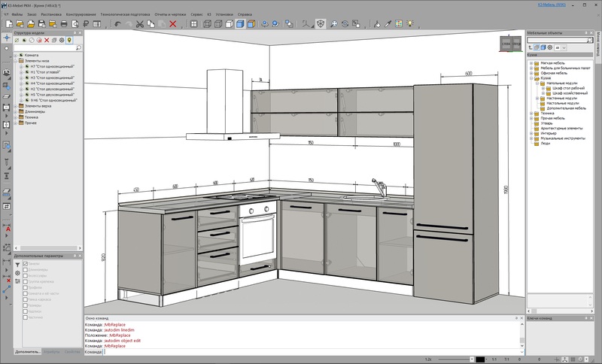The image size is (602, 364).
Task: Collapse the Кухня folder in furniture tree
Action: tap(531, 77)
